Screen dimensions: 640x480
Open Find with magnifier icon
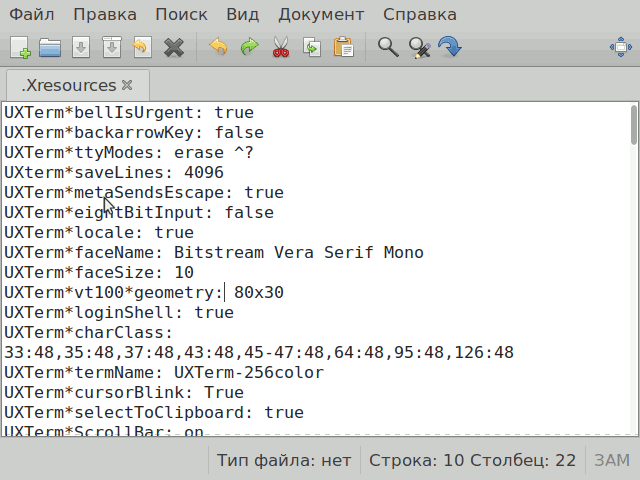pos(388,47)
